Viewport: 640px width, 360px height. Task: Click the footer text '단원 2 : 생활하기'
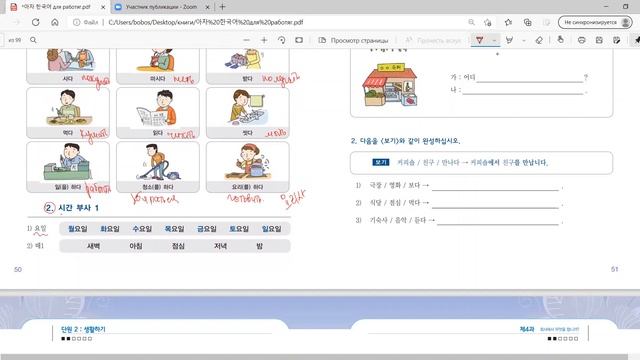[x=83, y=329]
